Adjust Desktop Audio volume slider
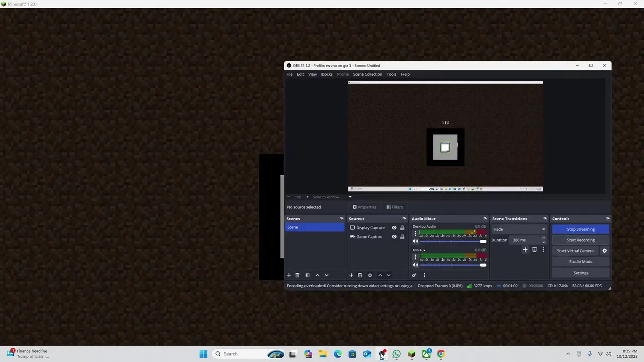 click(453, 241)
